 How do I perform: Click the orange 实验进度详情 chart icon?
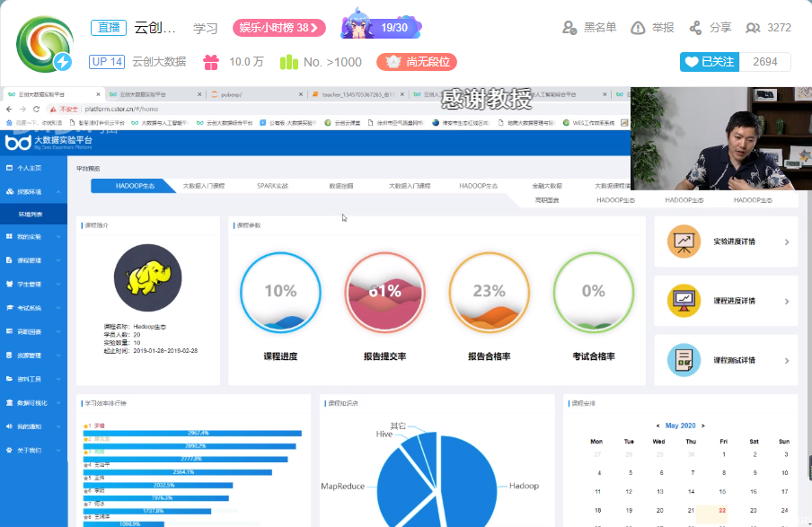point(684,242)
